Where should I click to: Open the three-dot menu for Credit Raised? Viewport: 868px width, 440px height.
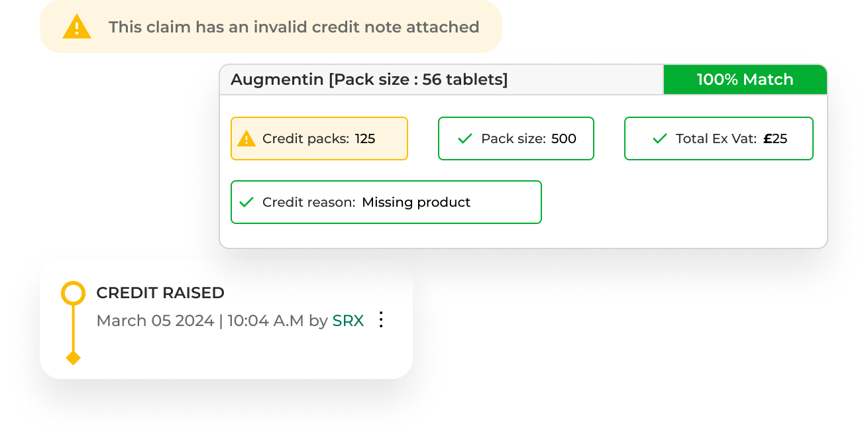pos(381,320)
